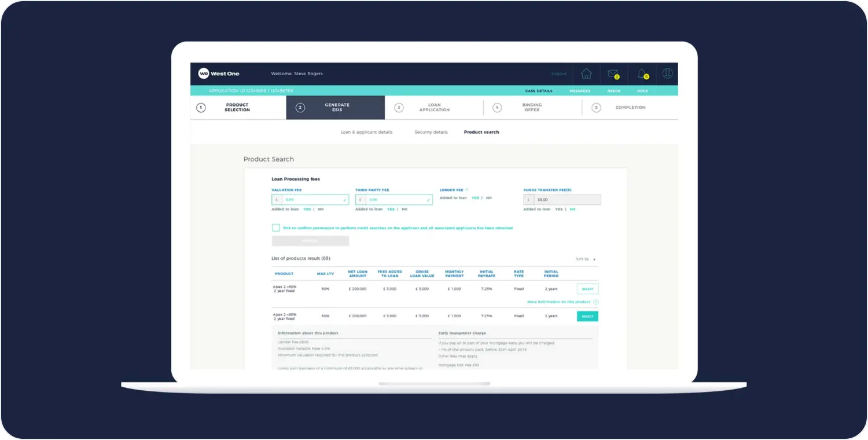Viewport: 868px width, 440px height.
Task: Open the Sort by dropdown
Action: (x=586, y=259)
